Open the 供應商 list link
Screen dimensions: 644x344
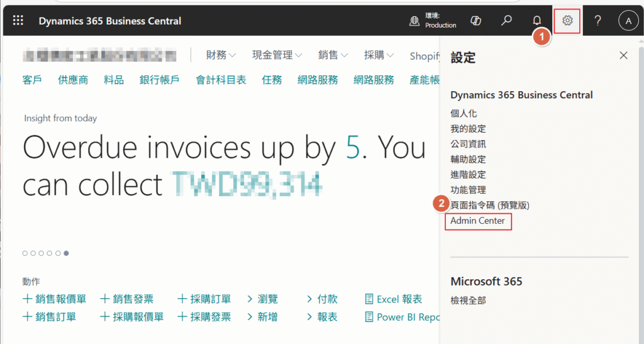73,80
